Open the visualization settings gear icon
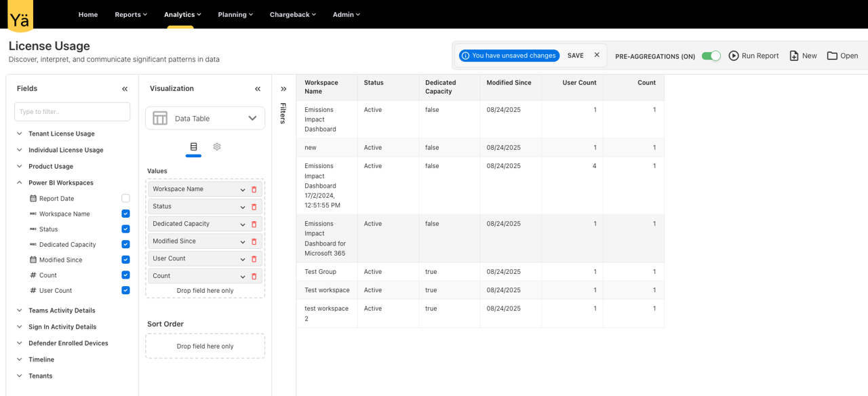 (x=216, y=146)
